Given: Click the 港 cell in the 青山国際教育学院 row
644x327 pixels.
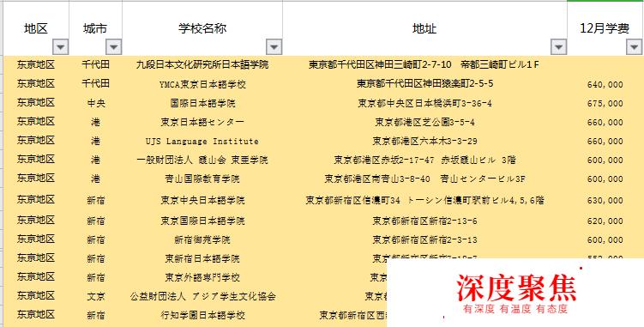Looking at the screenshot, I should pyautogui.click(x=96, y=179).
